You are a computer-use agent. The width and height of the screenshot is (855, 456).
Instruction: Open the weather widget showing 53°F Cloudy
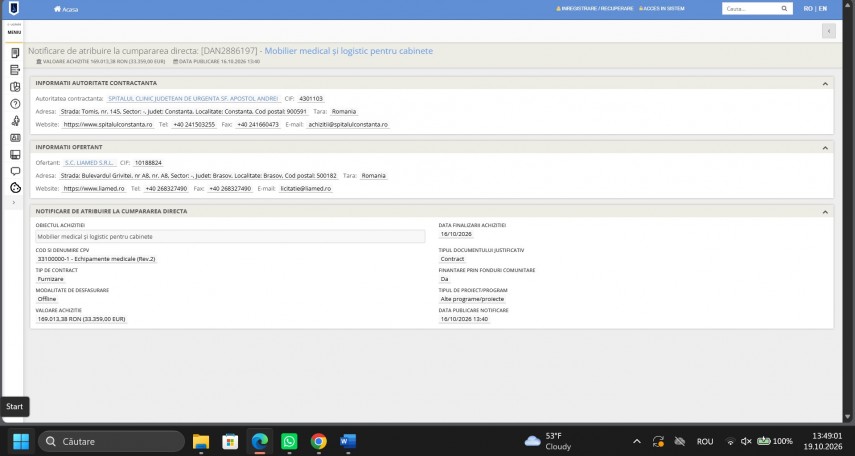(x=548, y=441)
